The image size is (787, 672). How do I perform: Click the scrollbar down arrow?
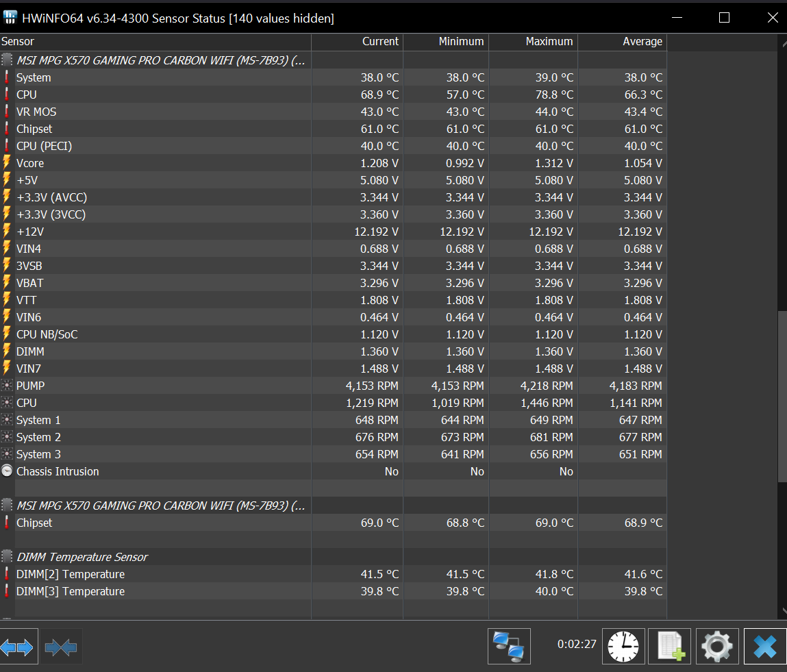click(x=784, y=611)
